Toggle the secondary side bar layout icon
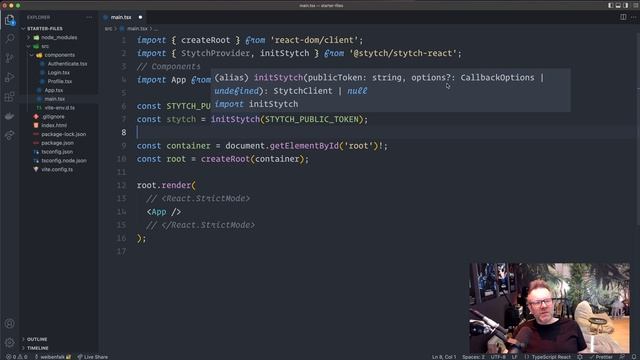640x360 pixels. tap(626, 5)
